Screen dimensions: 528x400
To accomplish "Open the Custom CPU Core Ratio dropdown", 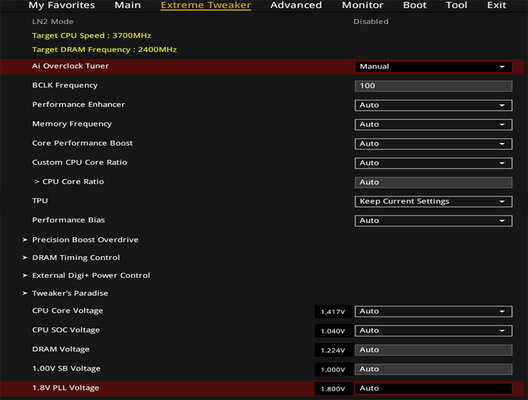I will click(x=433, y=163).
